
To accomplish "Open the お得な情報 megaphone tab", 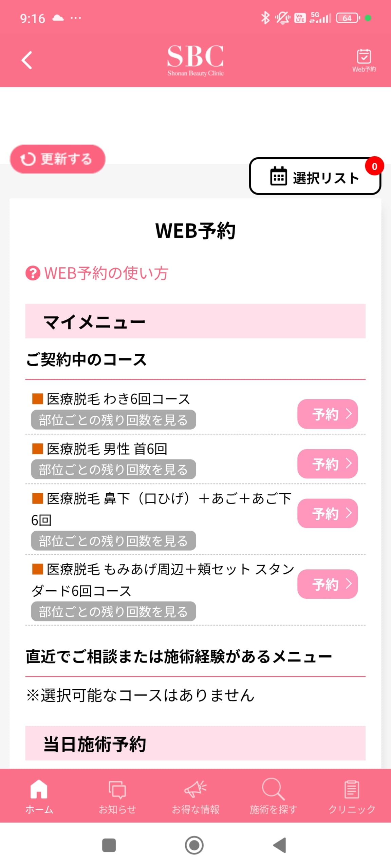I will (195, 794).
